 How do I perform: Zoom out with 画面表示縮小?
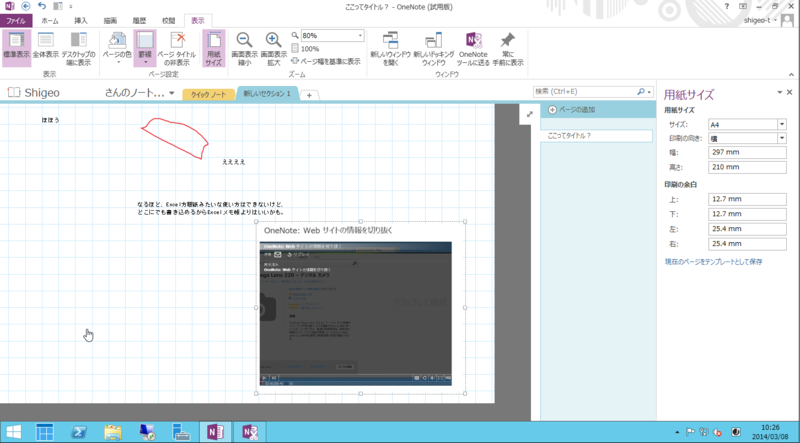tap(244, 48)
